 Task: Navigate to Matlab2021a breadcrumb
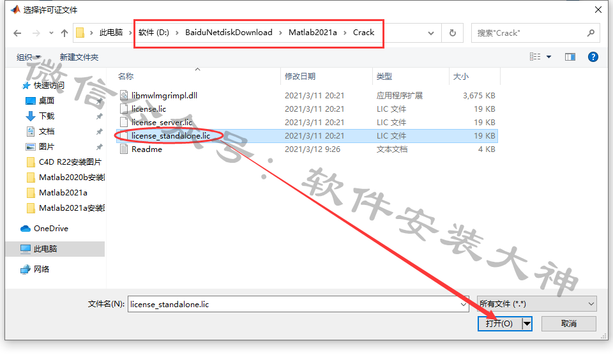click(x=313, y=33)
